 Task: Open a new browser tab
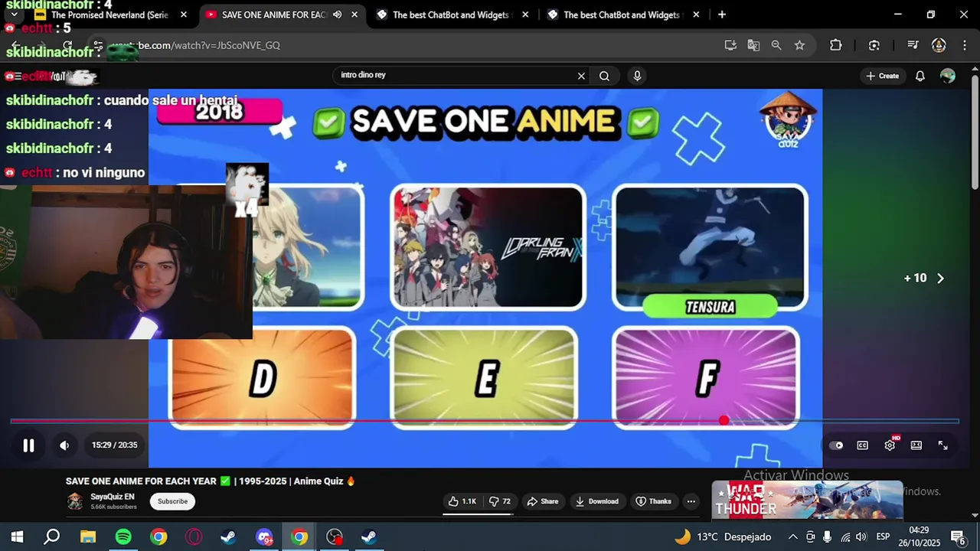tap(722, 15)
